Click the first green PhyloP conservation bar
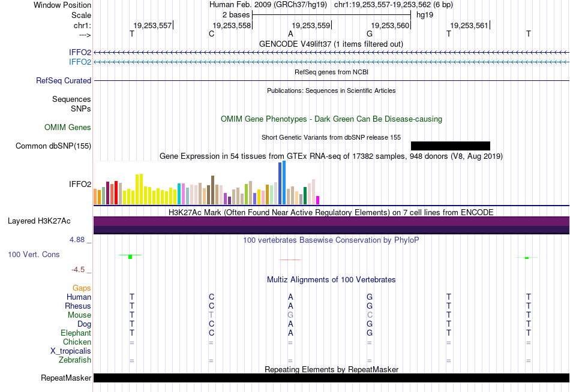Image resolution: width=570 pixels, height=392 pixels. 130,257
